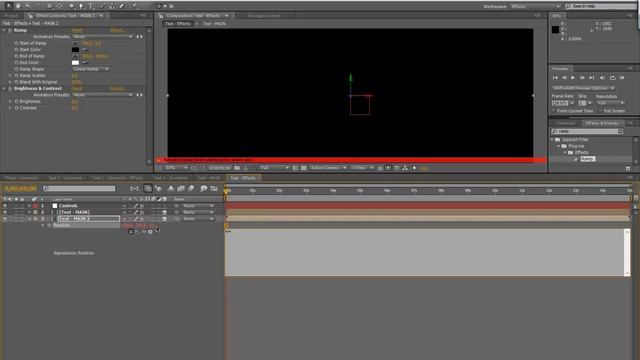Enable From Current Time checkbox
640x360 pixels.
554,111
